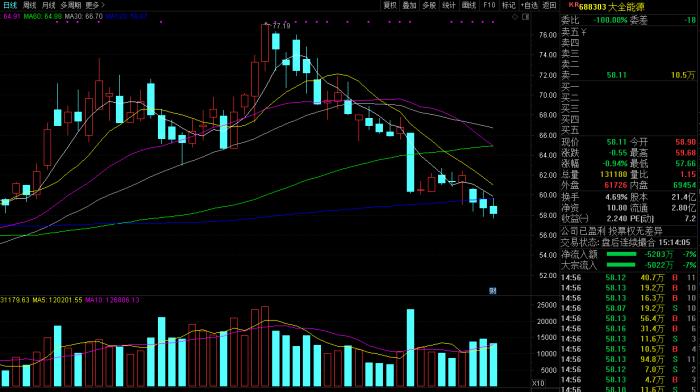The image size is (700, 392).
Task: Click the 净资 value 10.80
Action: 617,208
